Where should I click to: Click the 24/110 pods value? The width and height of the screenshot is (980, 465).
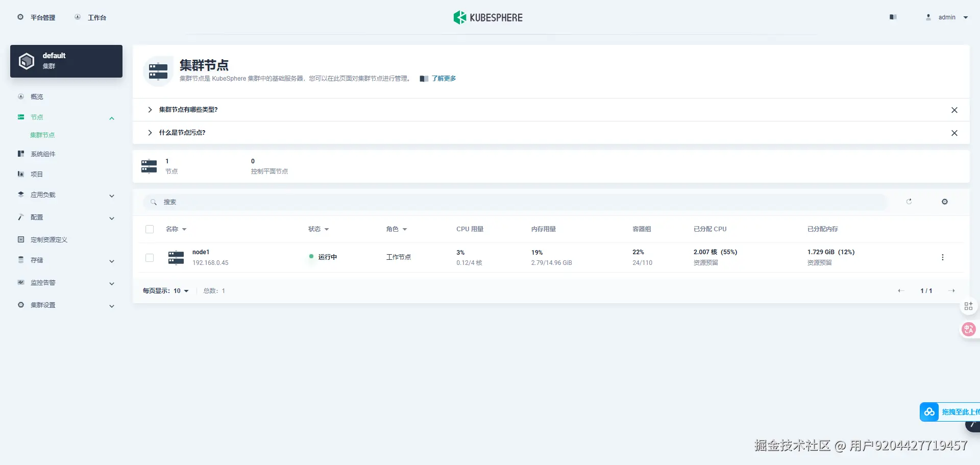[x=642, y=263]
